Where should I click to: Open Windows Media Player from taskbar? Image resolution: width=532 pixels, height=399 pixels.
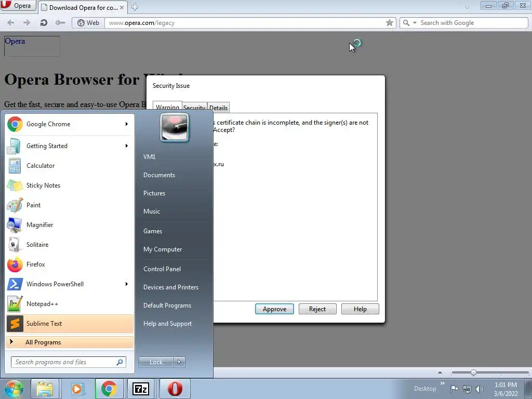click(x=77, y=389)
